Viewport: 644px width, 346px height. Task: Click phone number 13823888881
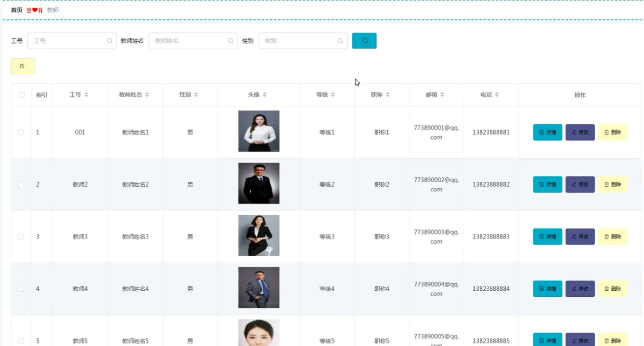491,132
